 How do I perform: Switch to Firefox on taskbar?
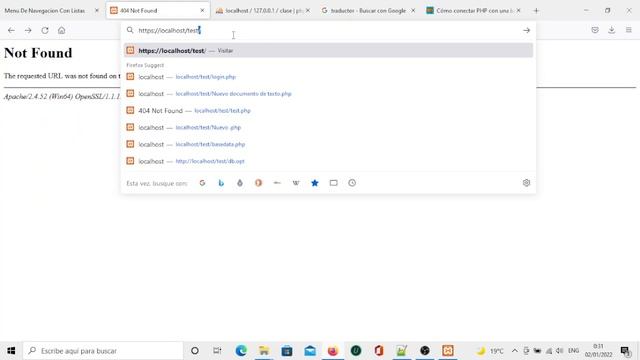point(333,351)
